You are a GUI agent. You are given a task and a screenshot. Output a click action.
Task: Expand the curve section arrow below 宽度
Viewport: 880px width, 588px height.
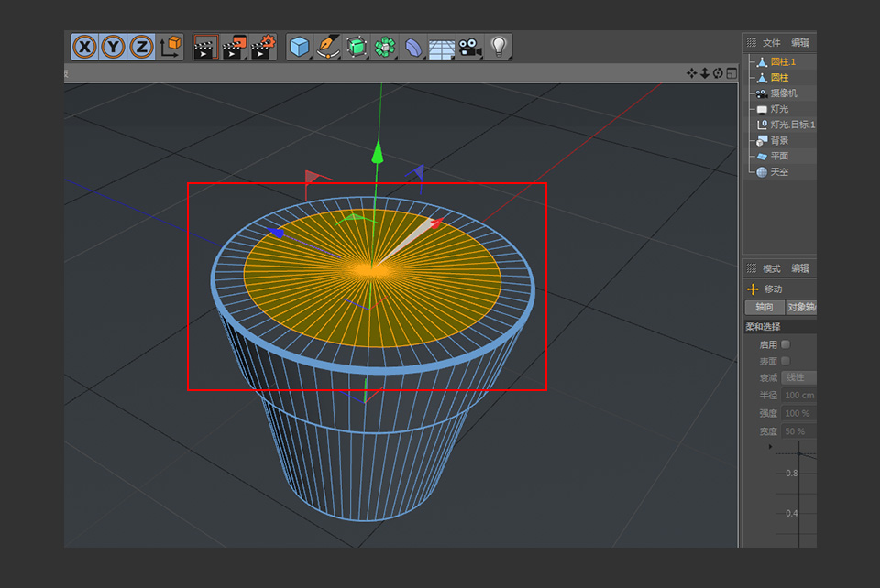[770, 446]
